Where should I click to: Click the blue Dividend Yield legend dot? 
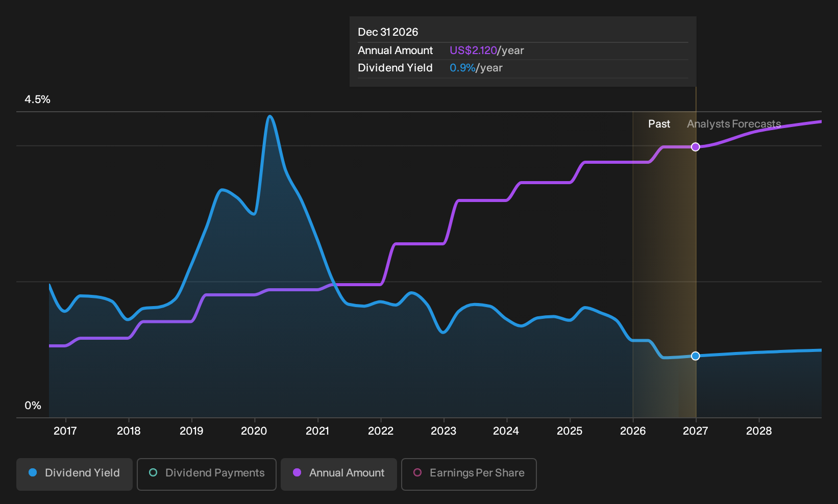(x=33, y=472)
